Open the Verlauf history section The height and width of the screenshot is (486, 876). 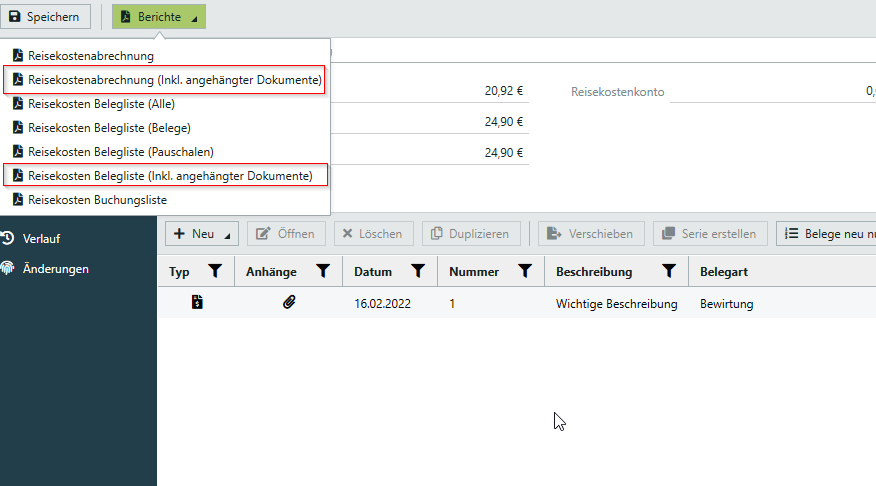pyautogui.click(x=41, y=238)
